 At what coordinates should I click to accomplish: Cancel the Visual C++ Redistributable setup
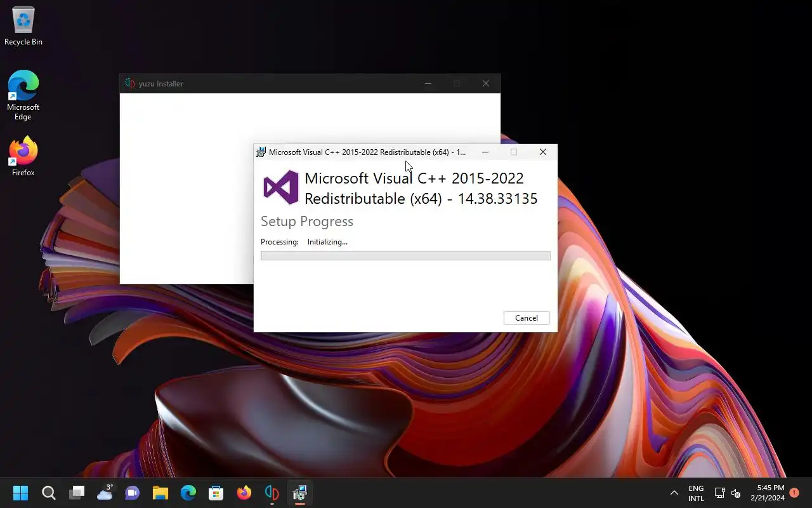tap(527, 318)
